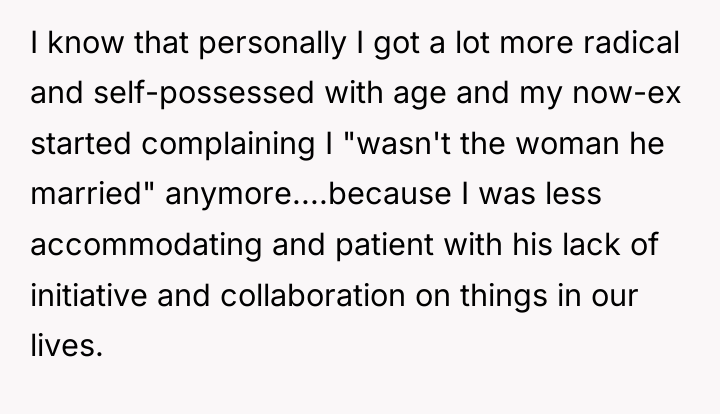
Task: Click the final word "lives."
Action: click(67, 345)
